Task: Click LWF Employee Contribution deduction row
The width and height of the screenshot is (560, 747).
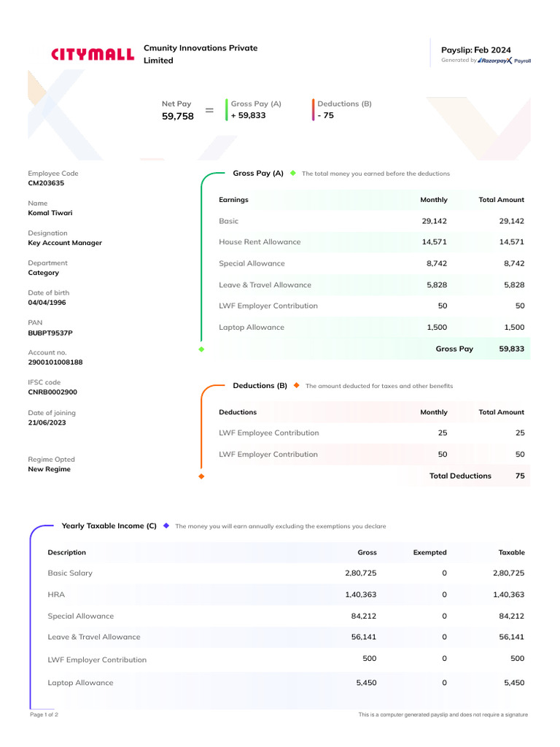Action: click(x=371, y=433)
